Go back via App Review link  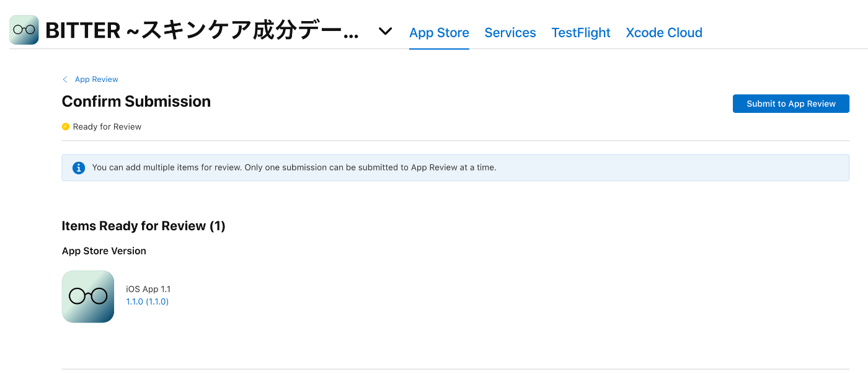[x=97, y=79]
